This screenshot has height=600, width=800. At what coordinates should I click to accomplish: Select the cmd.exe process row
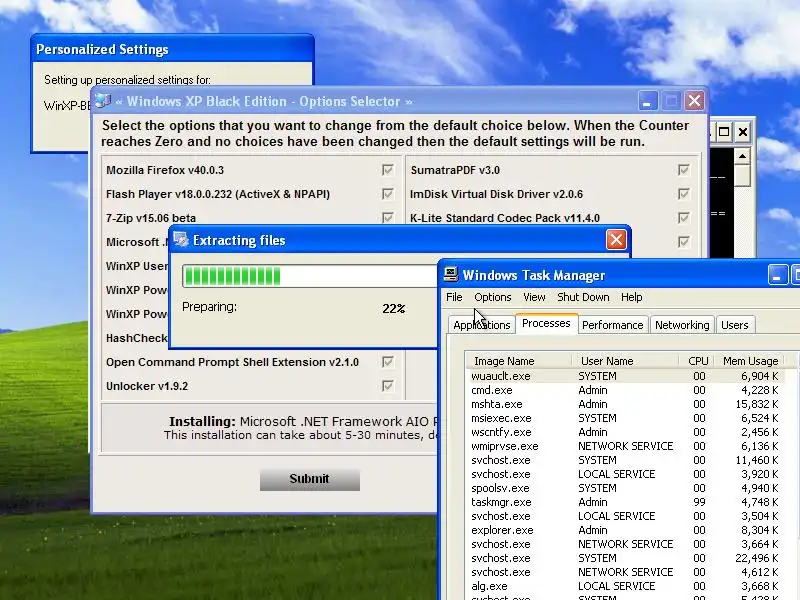click(624, 390)
